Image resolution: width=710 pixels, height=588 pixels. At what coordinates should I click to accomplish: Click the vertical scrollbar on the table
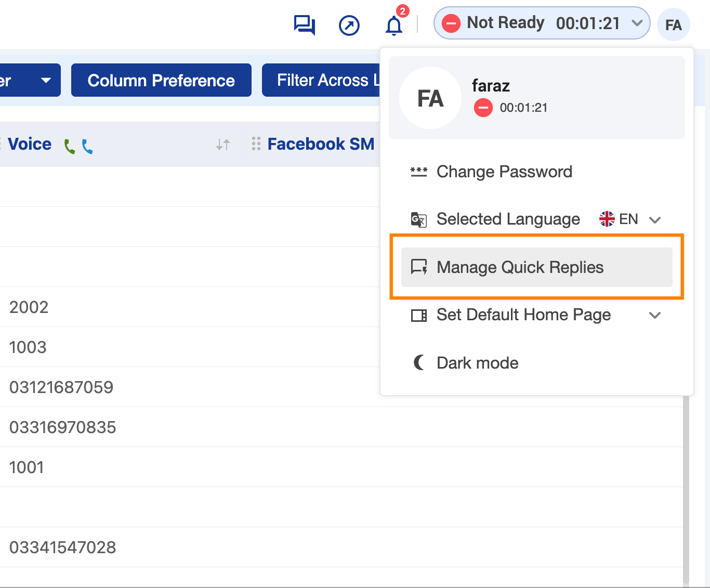pos(686,489)
